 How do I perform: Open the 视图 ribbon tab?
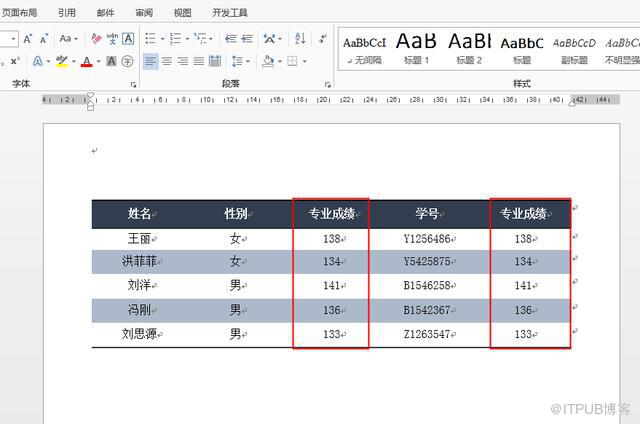pyautogui.click(x=182, y=13)
